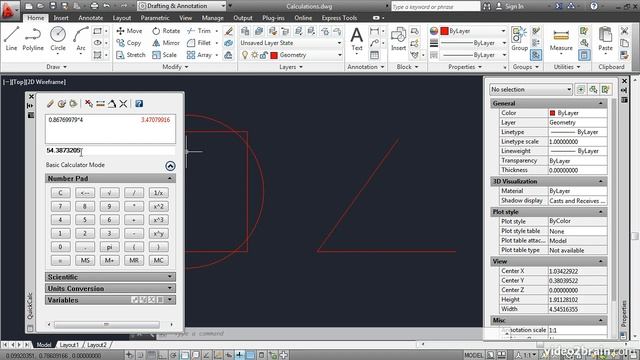Toggle MODEL space status bar button

point(473,355)
